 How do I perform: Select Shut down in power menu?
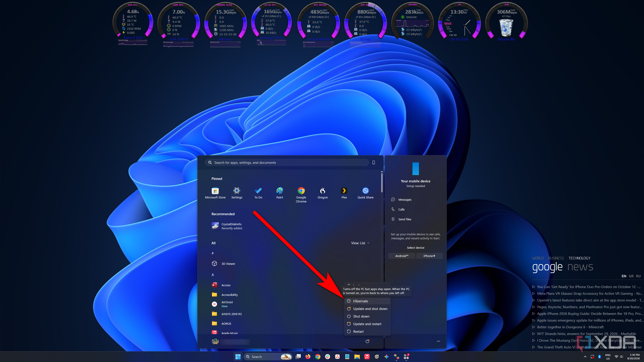367,316
